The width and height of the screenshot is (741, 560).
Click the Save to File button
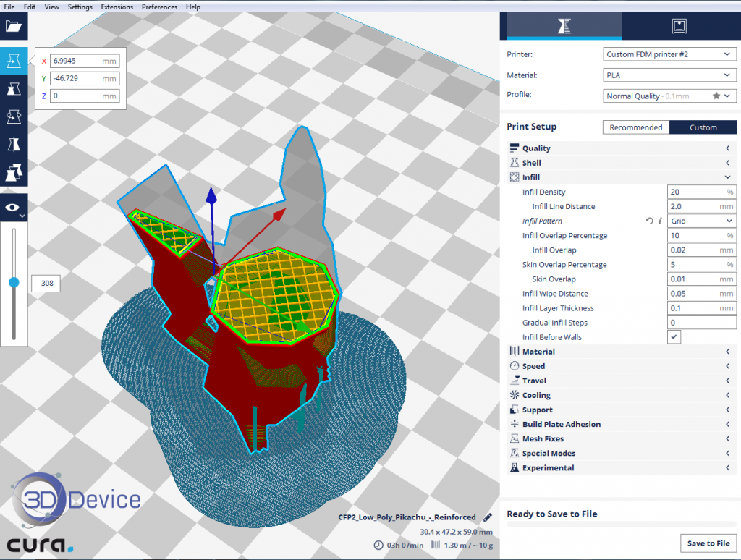708,543
